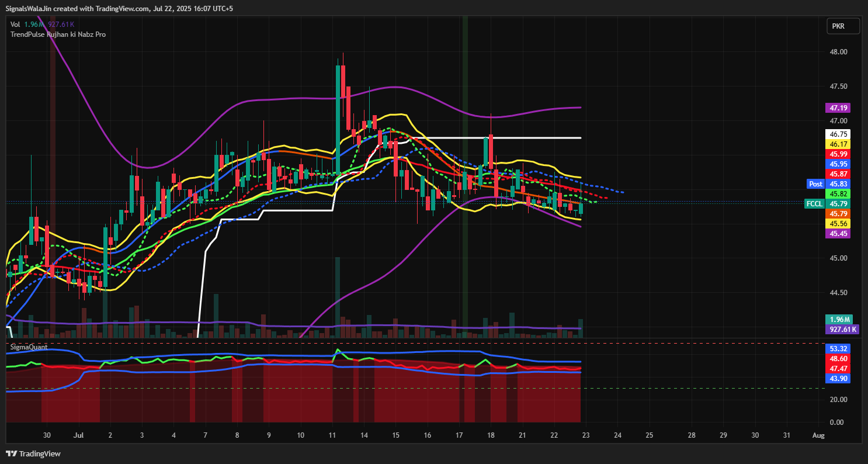
Task: Click the 927.61K volume axis label
Action: (842, 329)
